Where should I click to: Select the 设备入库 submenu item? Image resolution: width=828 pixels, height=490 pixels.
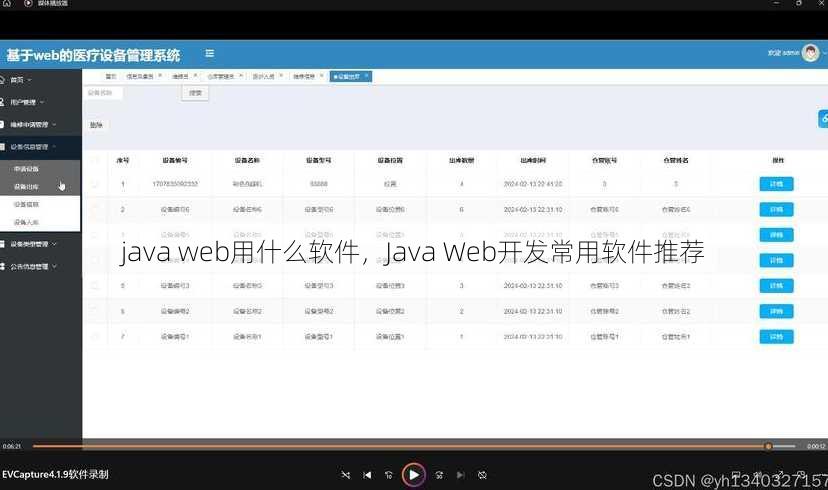(x=40, y=222)
